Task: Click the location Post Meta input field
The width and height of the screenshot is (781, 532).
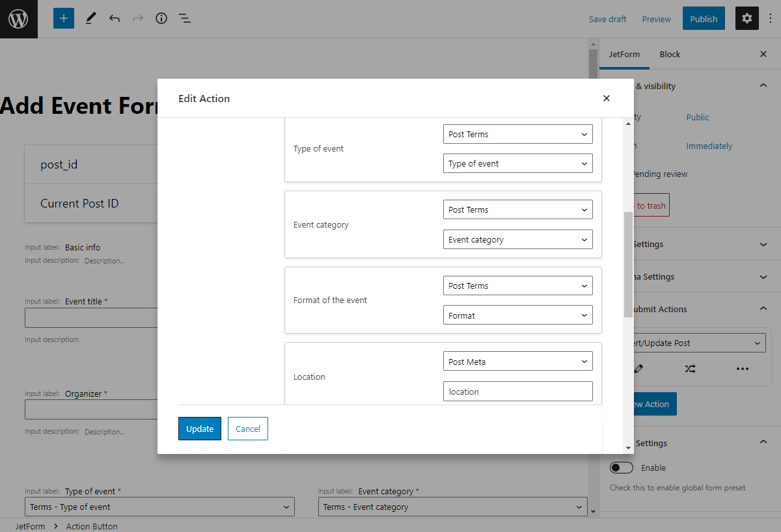Action: pyautogui.click(x=517, y=391)
